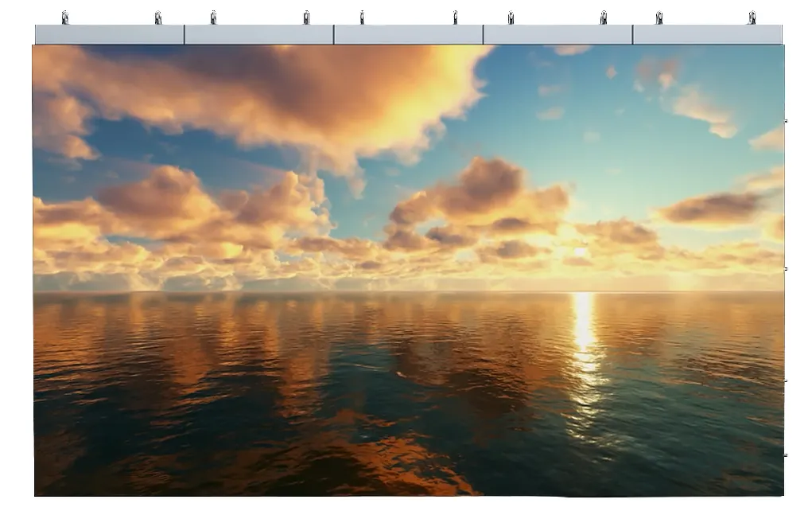Screen dimensions: 812x515
Task: Click the topmost tick mark on the right edge
Action: (786, 121)
